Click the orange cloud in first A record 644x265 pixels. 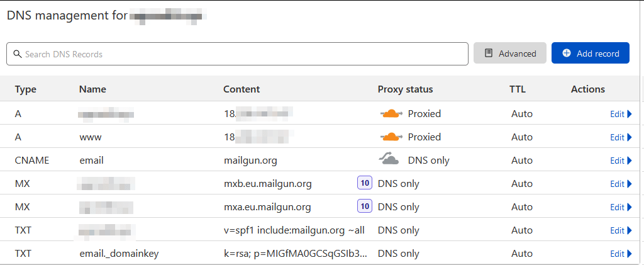point(391,114)
